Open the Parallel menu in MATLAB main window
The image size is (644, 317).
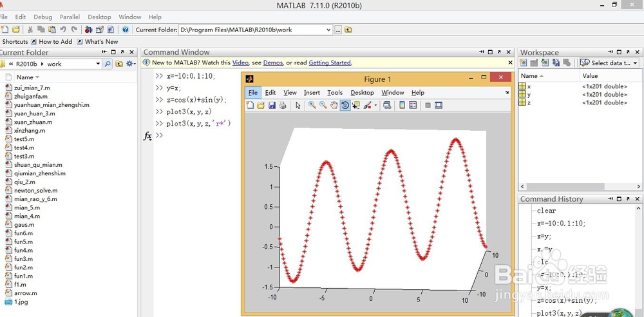[70, 17]
